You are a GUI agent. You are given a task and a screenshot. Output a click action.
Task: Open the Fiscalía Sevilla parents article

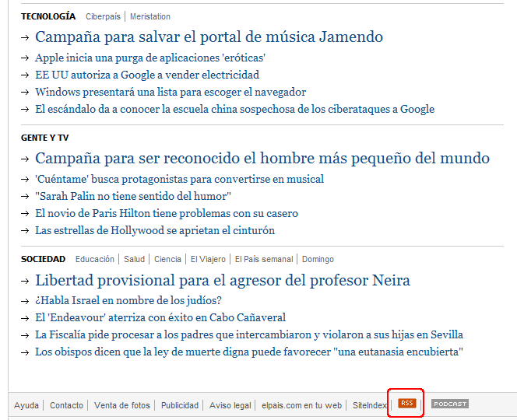click(249, 335)
